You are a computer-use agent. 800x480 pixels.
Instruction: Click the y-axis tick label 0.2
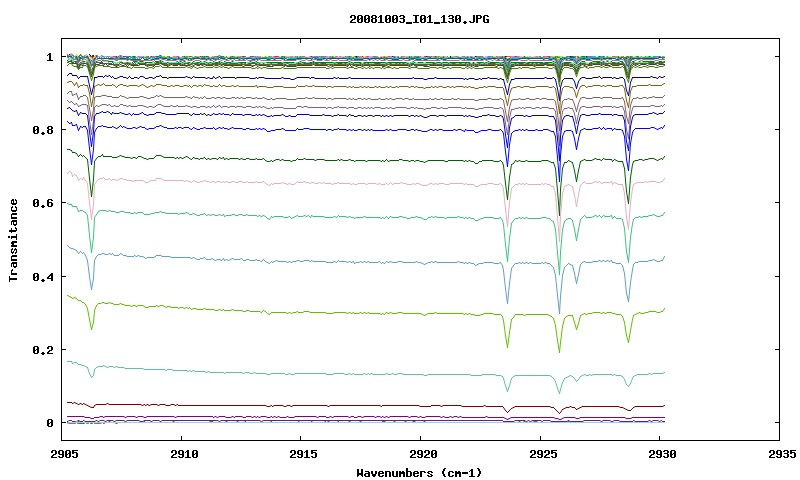[43, 350]
